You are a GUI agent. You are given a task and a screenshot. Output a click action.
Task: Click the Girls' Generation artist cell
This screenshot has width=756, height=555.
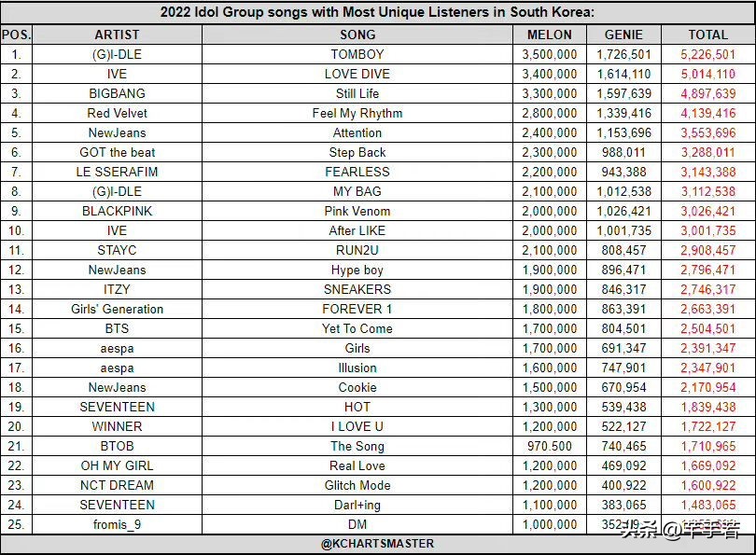tap(117, 309)
